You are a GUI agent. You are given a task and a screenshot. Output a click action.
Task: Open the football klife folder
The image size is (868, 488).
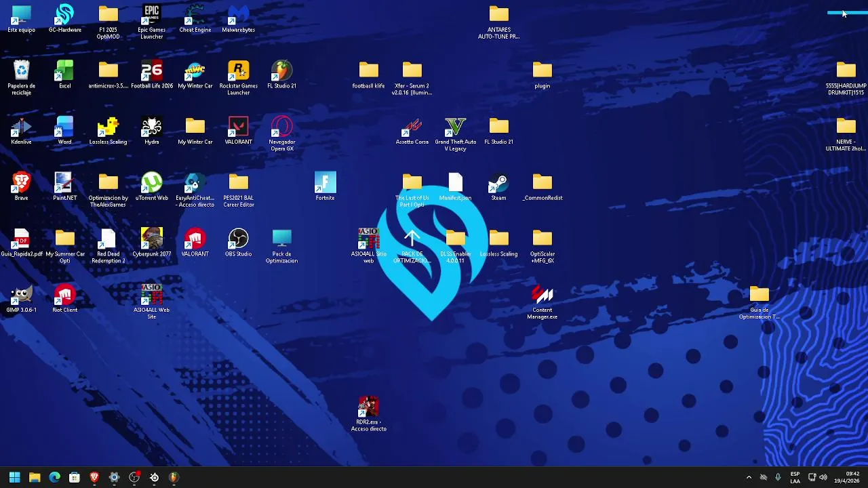point(368,75)
